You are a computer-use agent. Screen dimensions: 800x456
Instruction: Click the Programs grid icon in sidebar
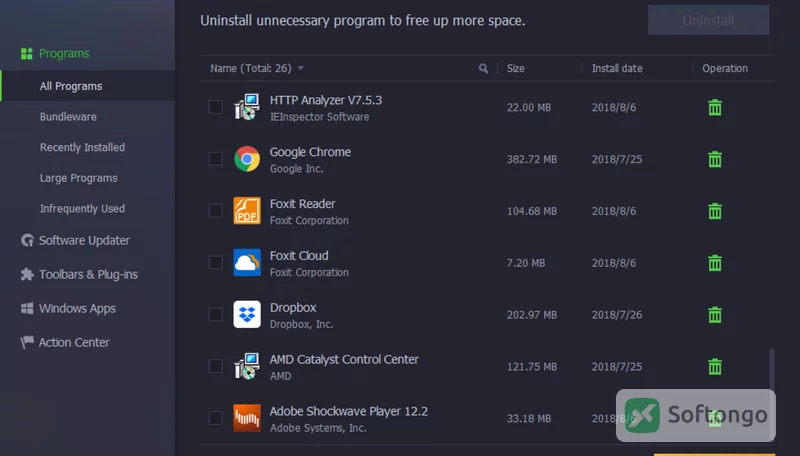pos(27,54)
